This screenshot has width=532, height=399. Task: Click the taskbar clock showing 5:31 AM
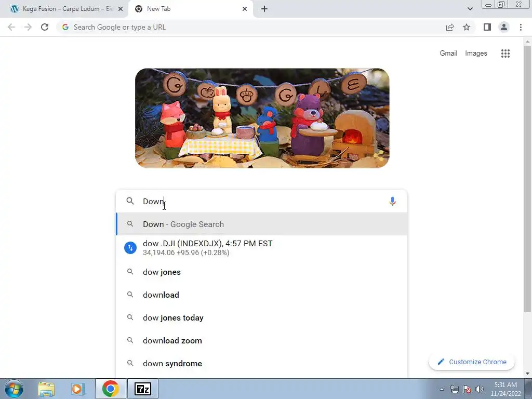click(x=506, y=389)
